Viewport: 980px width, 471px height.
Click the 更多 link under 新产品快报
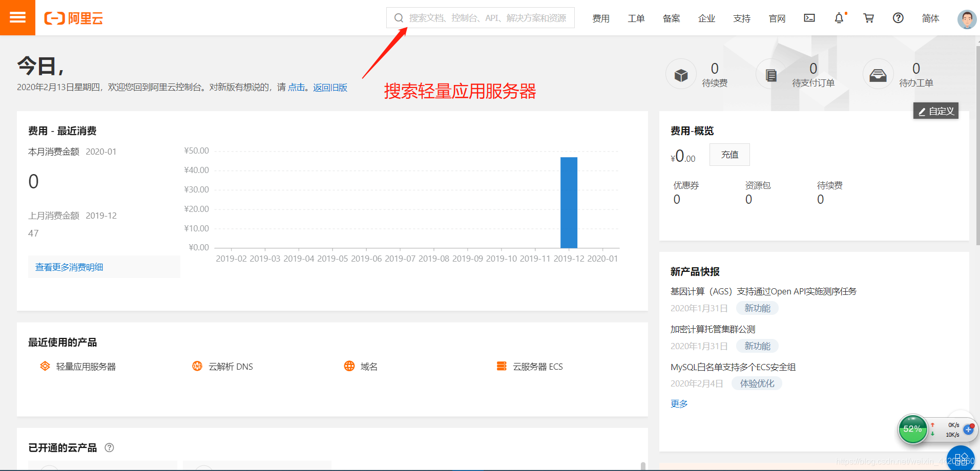point(679,404)
